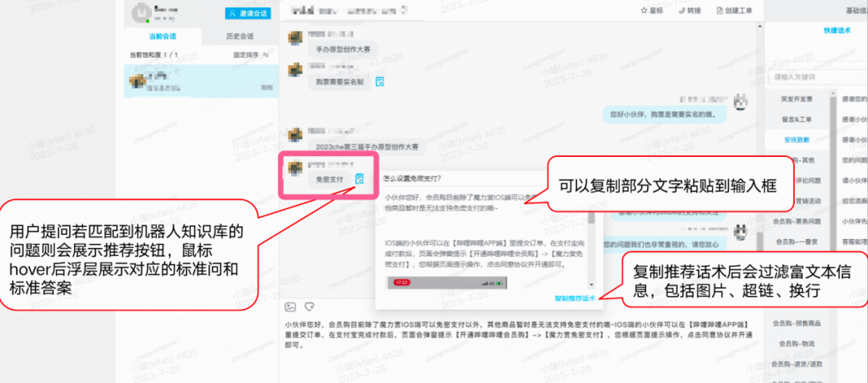Viewport: 868px width, 383px height.
Task: Click the 复制推荐话术 link
Action: pyautogui.click(x=575, y=299)
